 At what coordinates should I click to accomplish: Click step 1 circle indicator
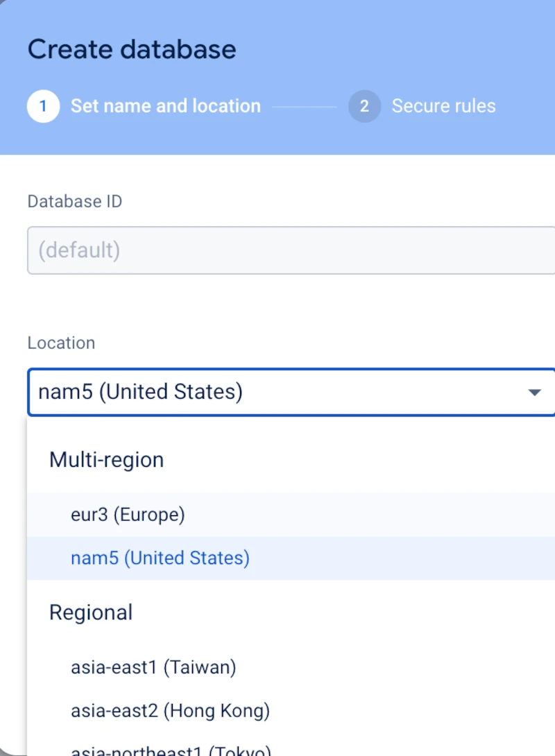pyautogui.click(x=44, y=106)
